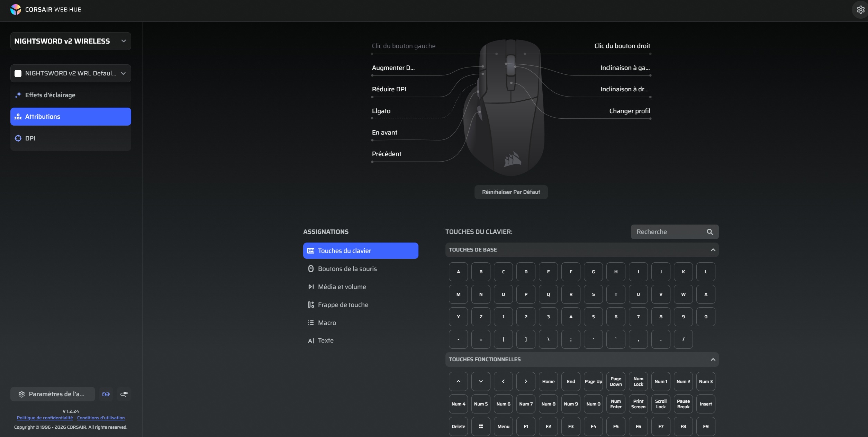Select the up arrow key
Screen dimensions: 868x437
tap(458, 382)
